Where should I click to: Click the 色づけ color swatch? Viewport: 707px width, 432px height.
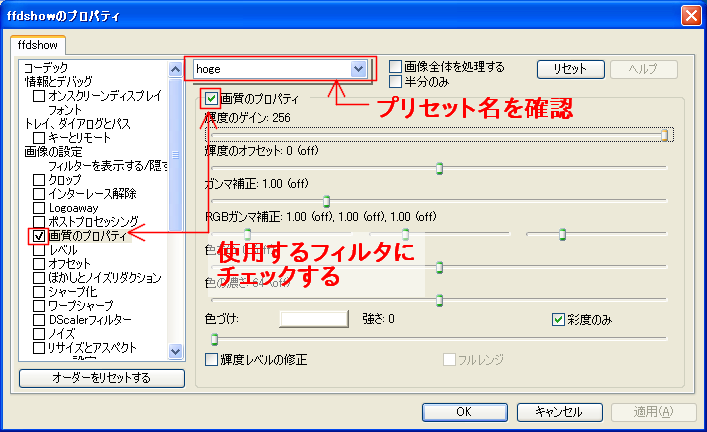click(314, 319)
